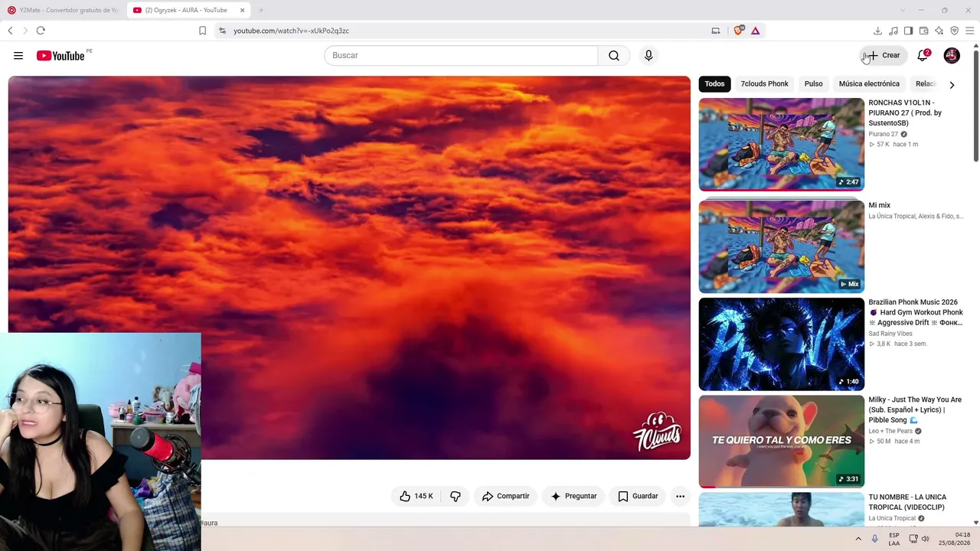Open the system volume control

pyautogui.click(x=925, y=539)
